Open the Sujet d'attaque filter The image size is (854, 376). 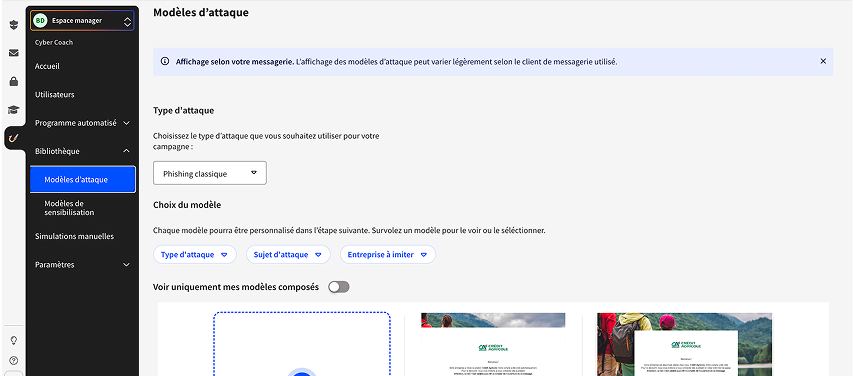point(288,254)
